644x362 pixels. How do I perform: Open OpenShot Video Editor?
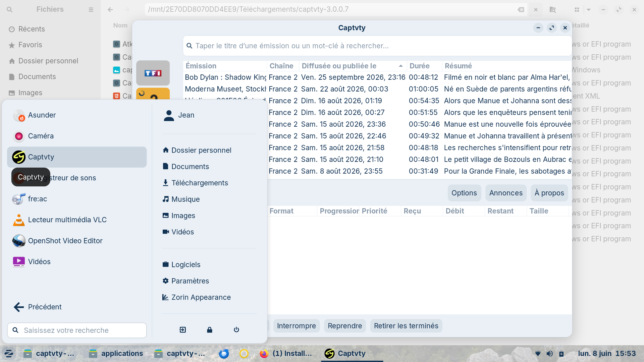click(x=77, y=241)
